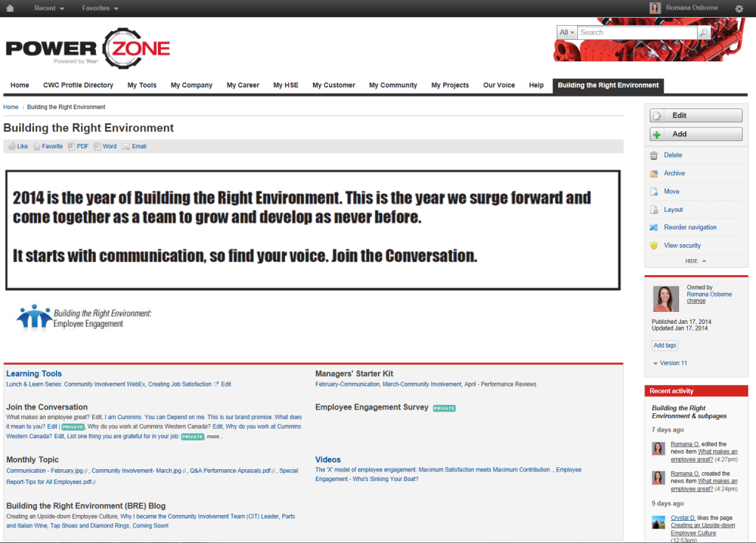756x543 pixels.
Task: Open the My Company tab
Action: [191, 86]
